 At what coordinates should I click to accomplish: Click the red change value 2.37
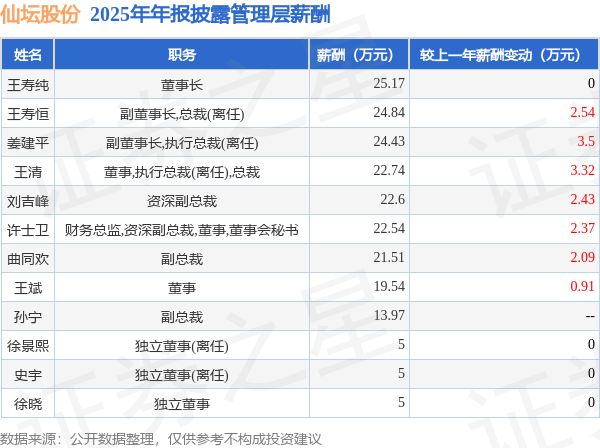[x=582, y=229]
